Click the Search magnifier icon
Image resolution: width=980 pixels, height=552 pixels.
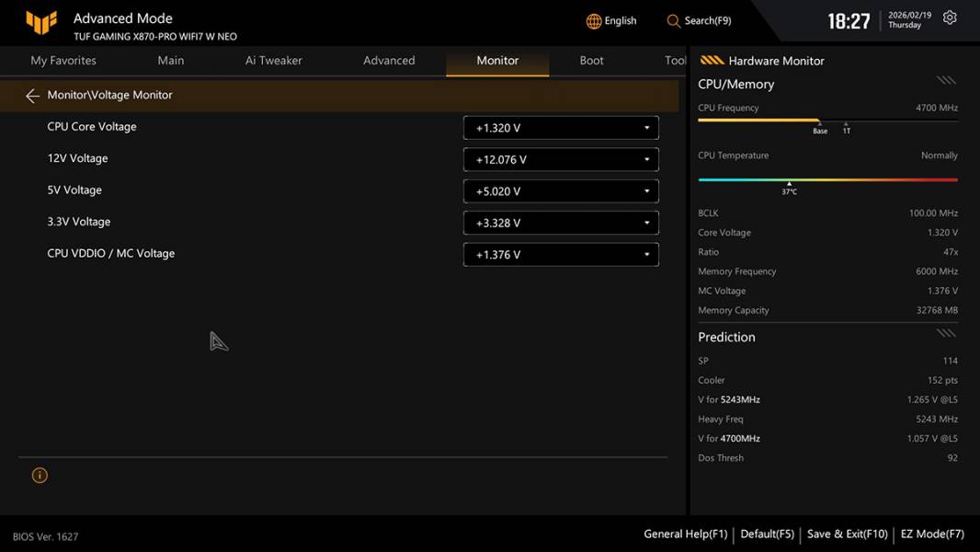click(x=674, y=21)
